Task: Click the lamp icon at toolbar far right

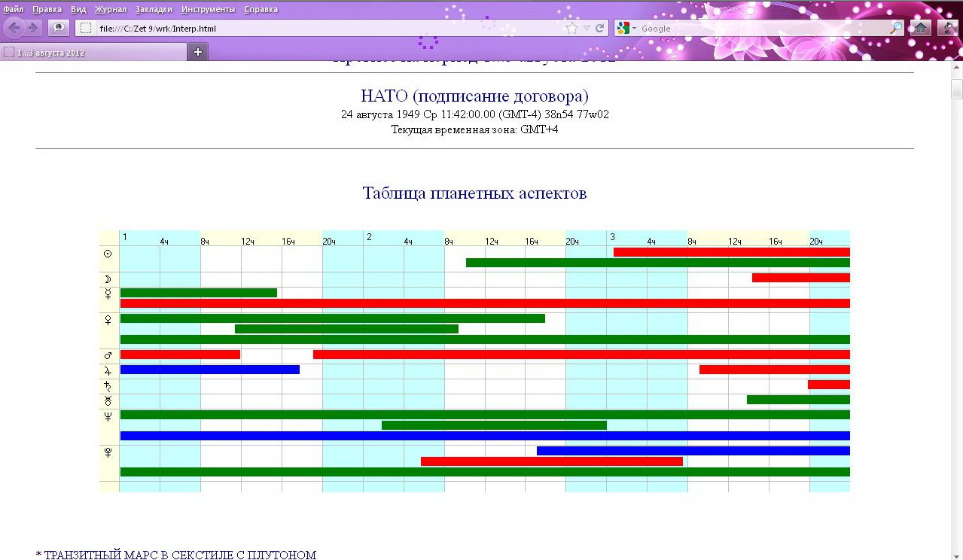Action: click(947, 28)
